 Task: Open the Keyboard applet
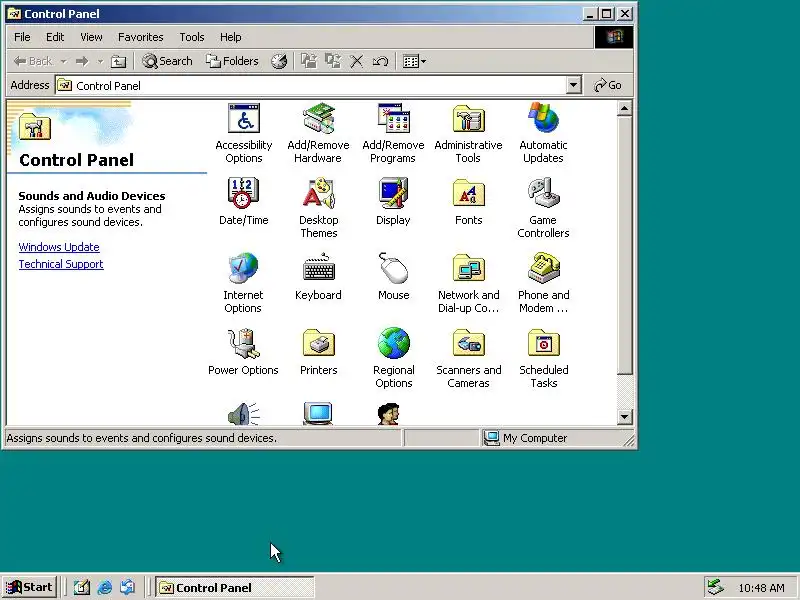tap(318, 277)
